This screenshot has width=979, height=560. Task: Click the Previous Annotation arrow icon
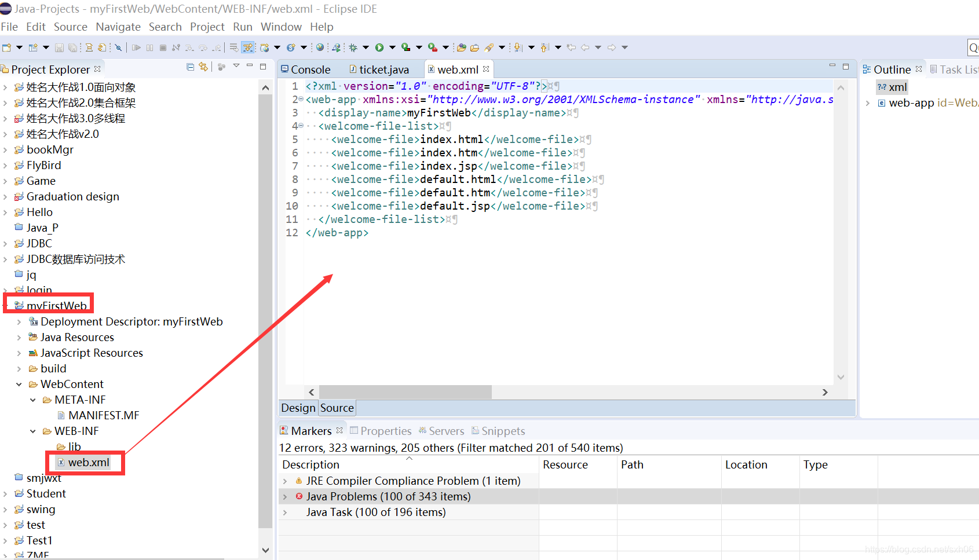[545, 47]
